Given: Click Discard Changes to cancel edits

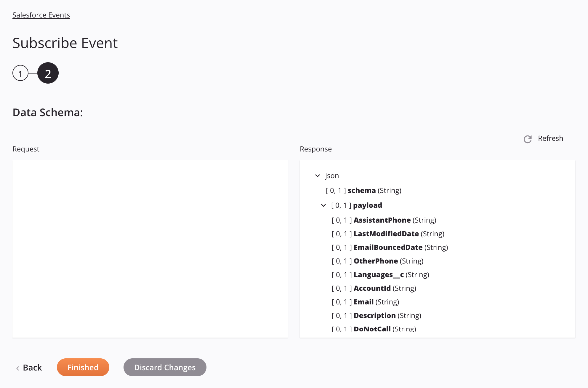Looking at the screenshot, I should click(165, 367).
